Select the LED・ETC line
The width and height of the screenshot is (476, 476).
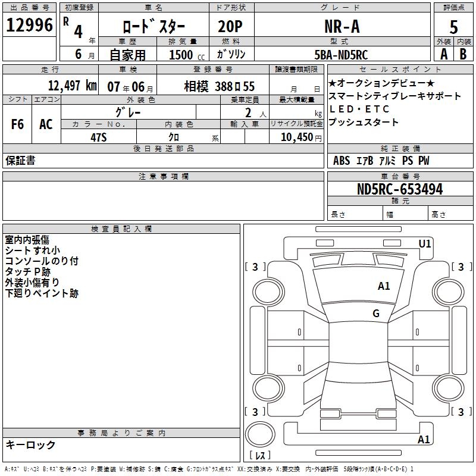click(359, 109)
